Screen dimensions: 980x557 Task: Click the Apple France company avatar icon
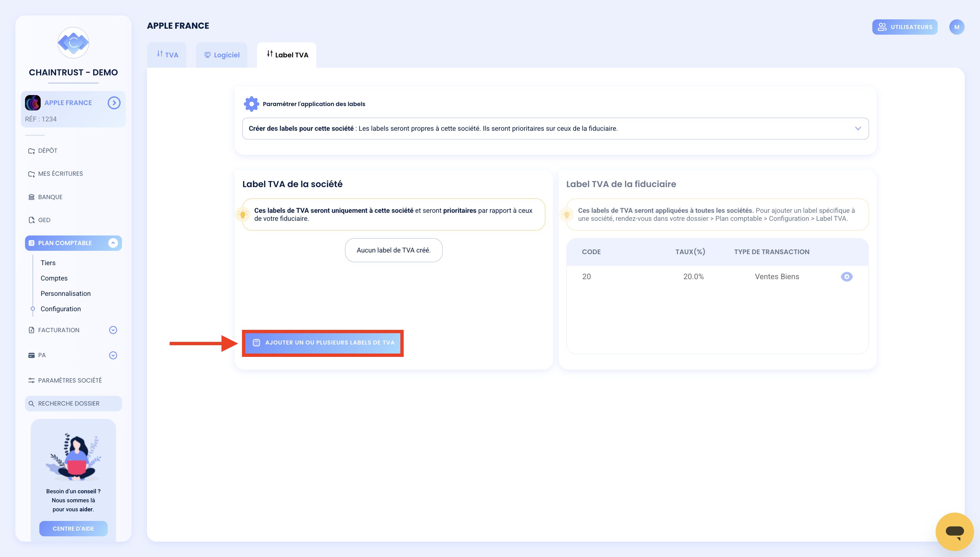coord(33,102)
